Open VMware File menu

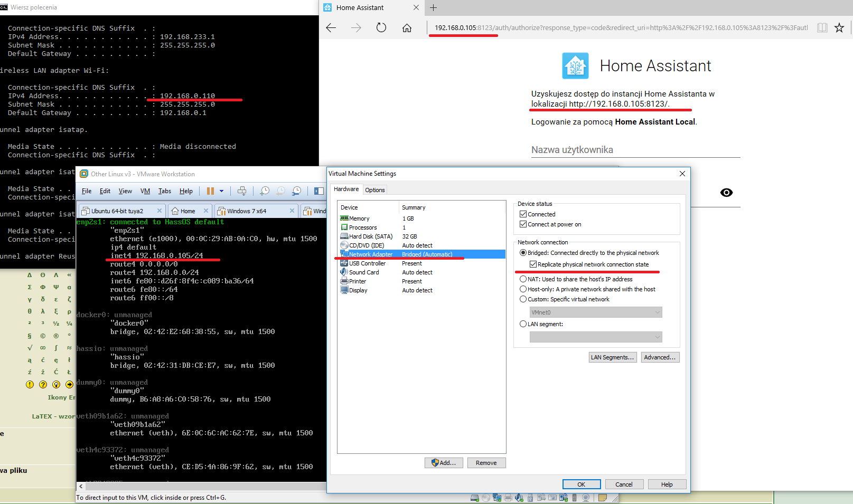tap(87, 191)
